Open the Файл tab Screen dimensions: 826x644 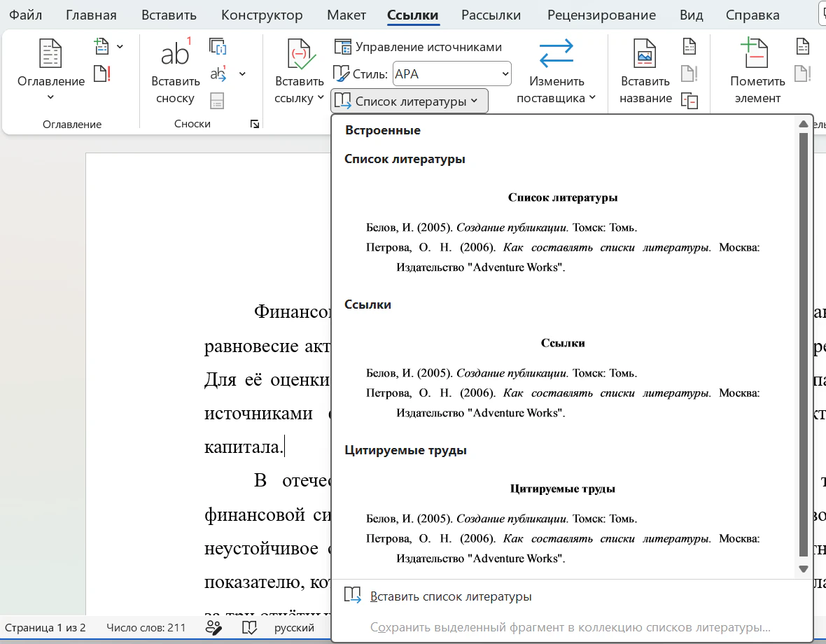click(x=26, y=15)
